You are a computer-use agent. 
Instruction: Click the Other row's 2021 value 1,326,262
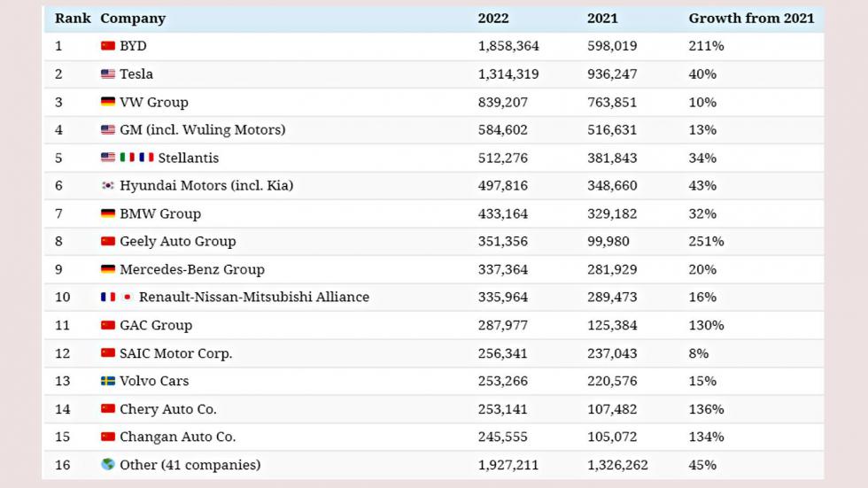click(x=617, y=465)
